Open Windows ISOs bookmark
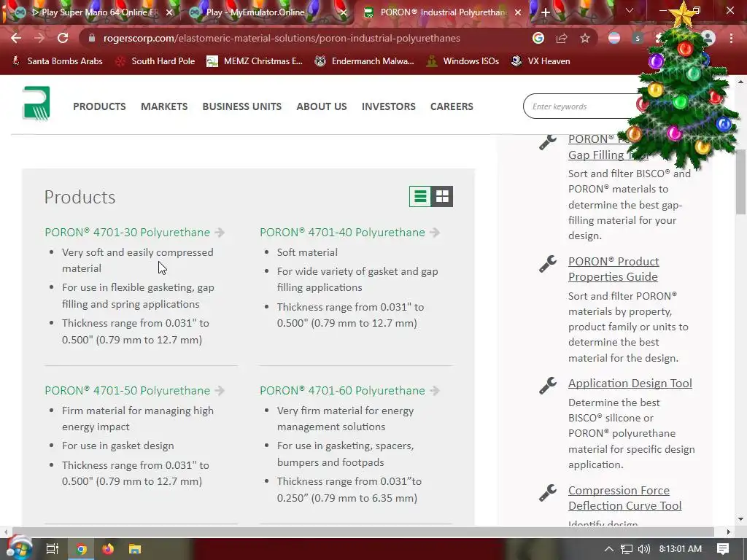Image resolution: width=747 pixels, height=560 pixels. click(462, 61)
